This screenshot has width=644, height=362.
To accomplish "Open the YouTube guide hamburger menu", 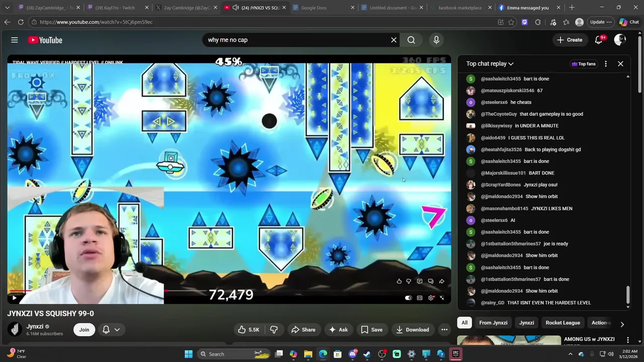I will (15, 40).
